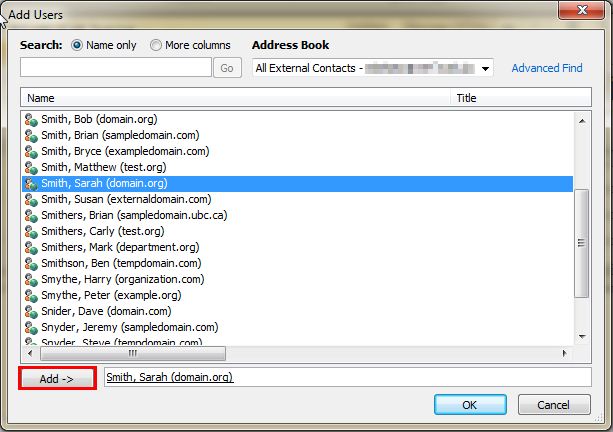Select the More columns radio button
This screenshot has height=432, width=613.
tap(155, 45)
